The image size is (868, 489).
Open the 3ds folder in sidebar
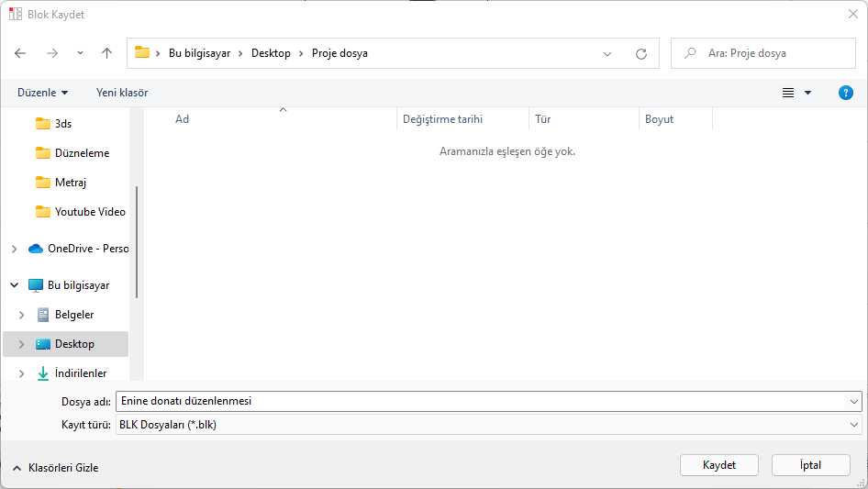54,124
